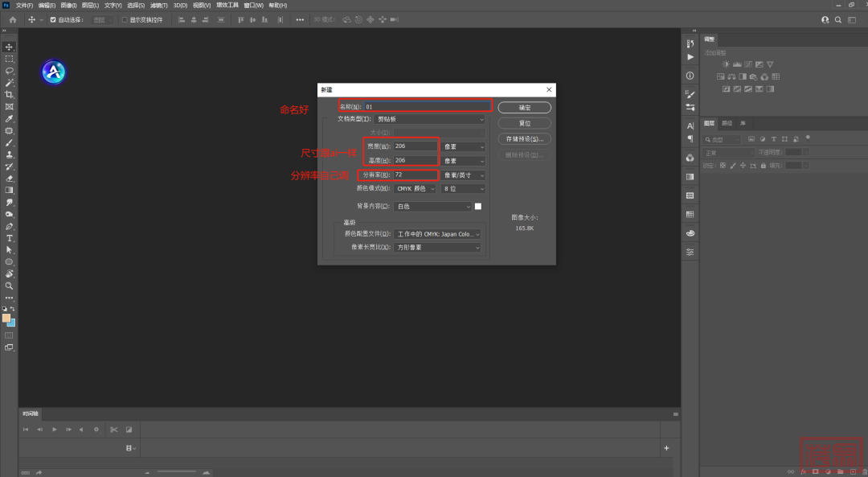Select the Path Selection arrow tool
Screen dimensions: 868x477
pos(9,250)
